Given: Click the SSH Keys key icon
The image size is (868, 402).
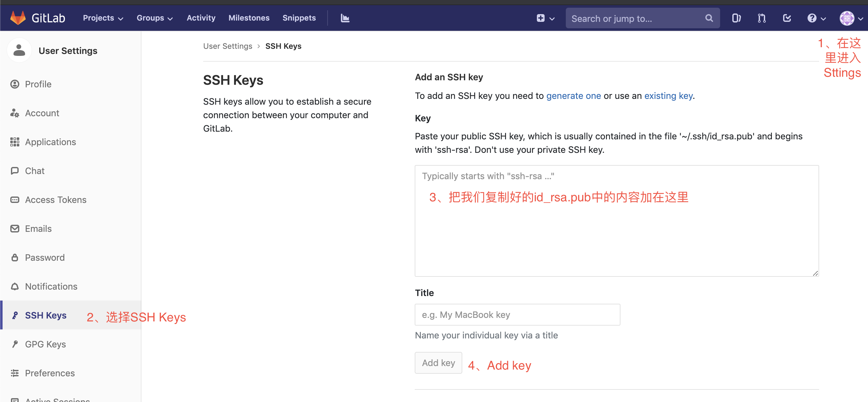Looking at the screenshot, I should pos(15,316).
